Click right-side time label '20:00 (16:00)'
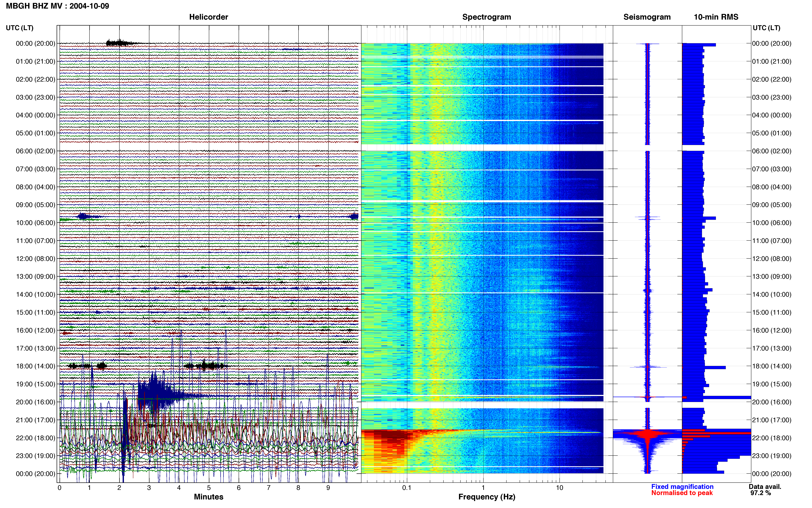Viewport: 812px width, 508px height. pos(772,402)
